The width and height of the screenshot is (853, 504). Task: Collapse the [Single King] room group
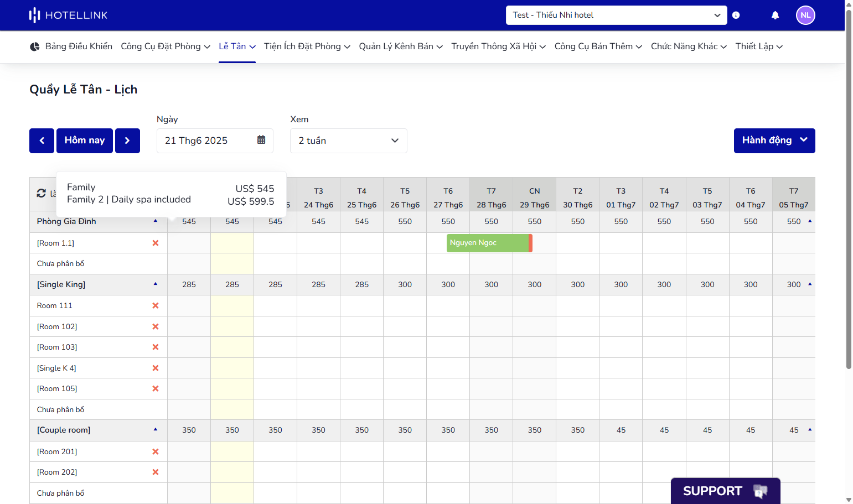[156, 284]
